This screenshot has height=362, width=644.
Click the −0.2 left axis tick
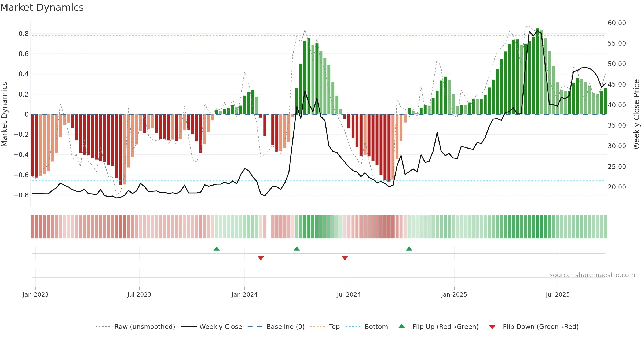[21, 134]
